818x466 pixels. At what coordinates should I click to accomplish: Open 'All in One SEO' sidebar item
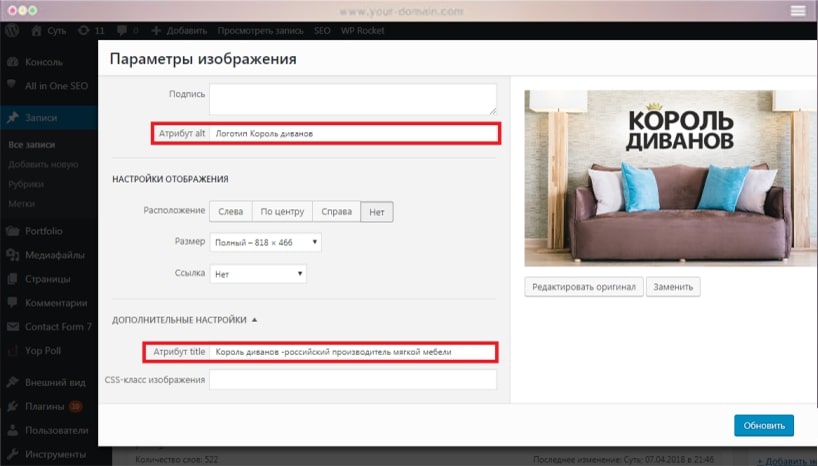[x=56, y=86]
